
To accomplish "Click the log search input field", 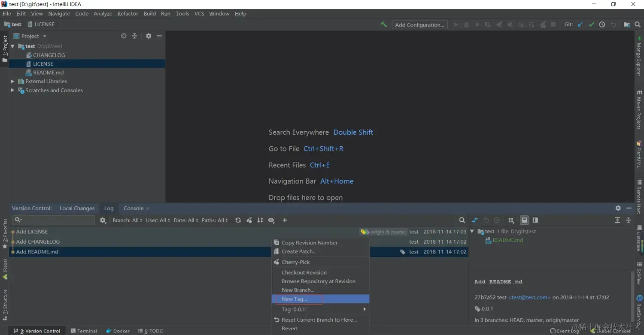I will pyautogui.click(x=54, y=220).
